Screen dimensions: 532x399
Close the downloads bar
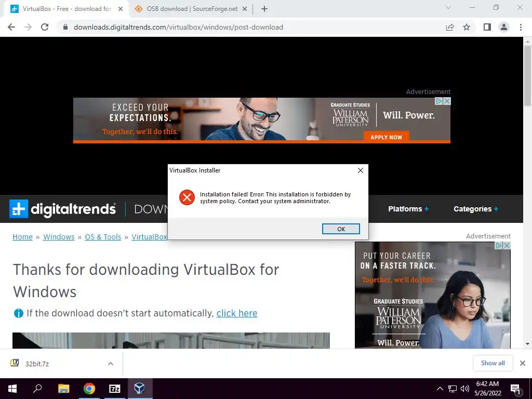[x=523, y=363]
